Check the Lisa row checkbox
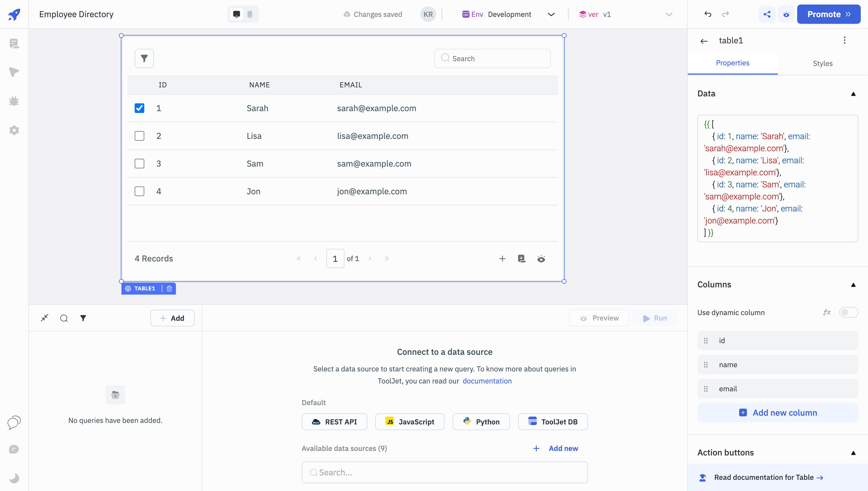 pos(139,136)
